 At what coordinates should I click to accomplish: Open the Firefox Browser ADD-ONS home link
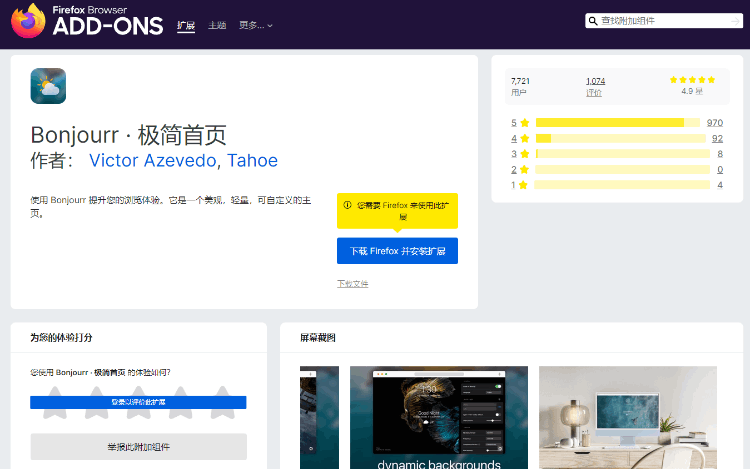click(x=87, y=21)
